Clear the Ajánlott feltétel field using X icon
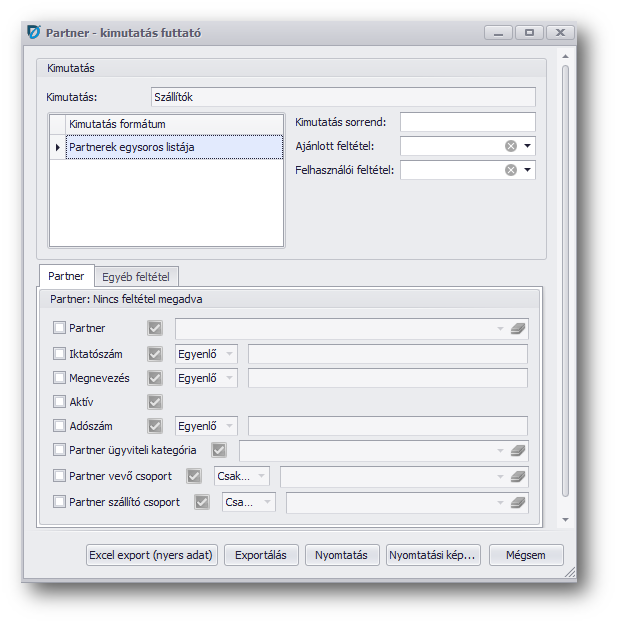The width and height of the screenshot is (619, 625). coord(511,146)
